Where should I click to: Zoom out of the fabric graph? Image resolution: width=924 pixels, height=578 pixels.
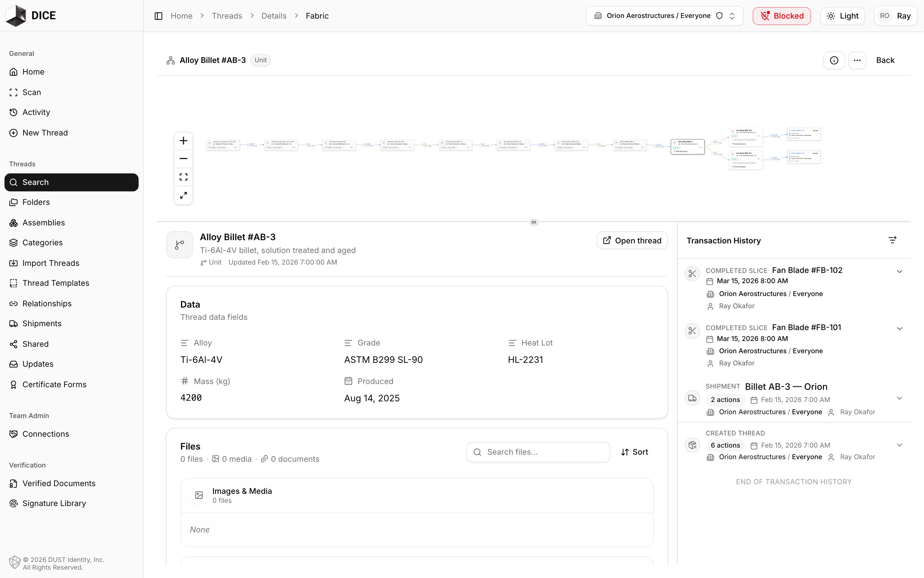[x=184, y=159]
